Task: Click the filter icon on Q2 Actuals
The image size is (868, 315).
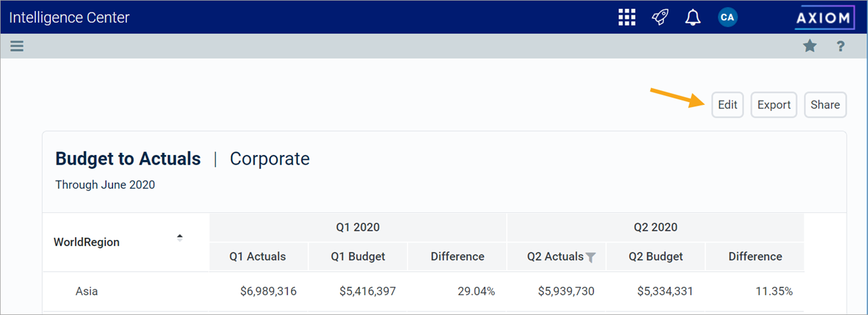Action: tap(591, 257)
